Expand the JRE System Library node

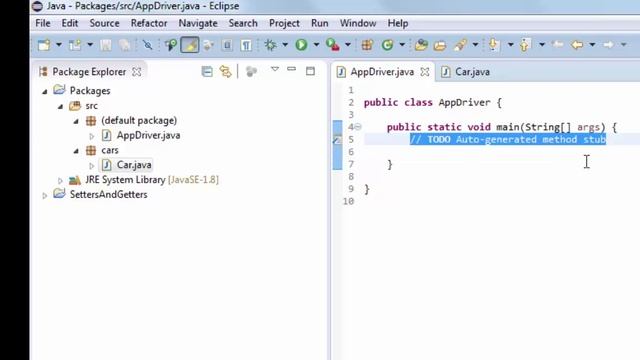60,180
